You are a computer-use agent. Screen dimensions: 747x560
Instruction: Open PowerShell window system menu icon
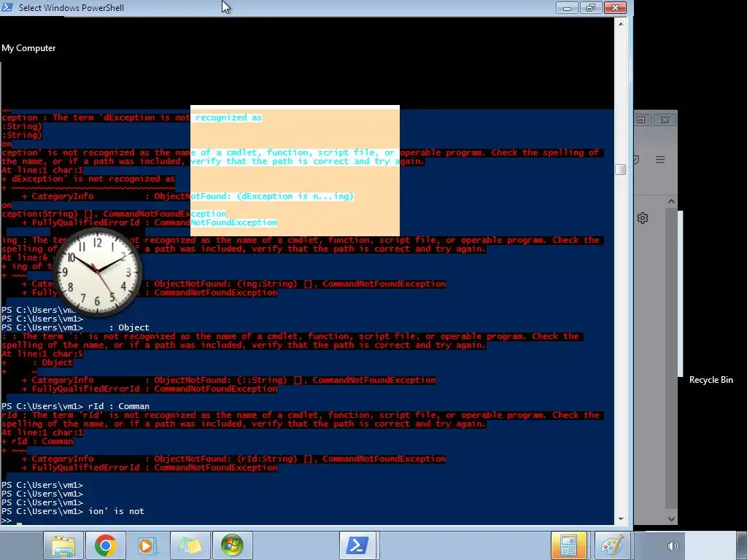pos(7,7)
